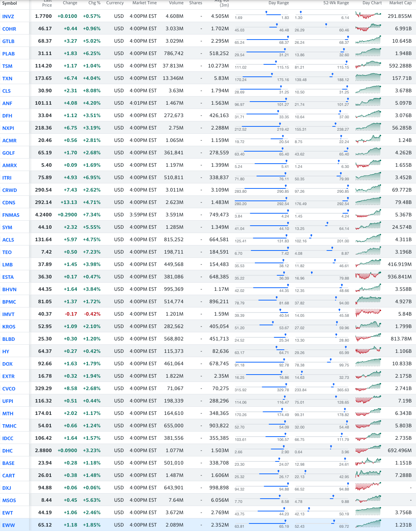Sort by the Day Range column header
416x532 pixels.
279,3
